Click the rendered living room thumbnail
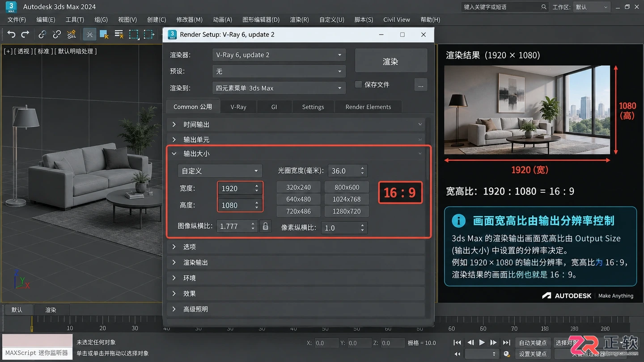This screenshot has width=644, height=362. coord(527,110)
